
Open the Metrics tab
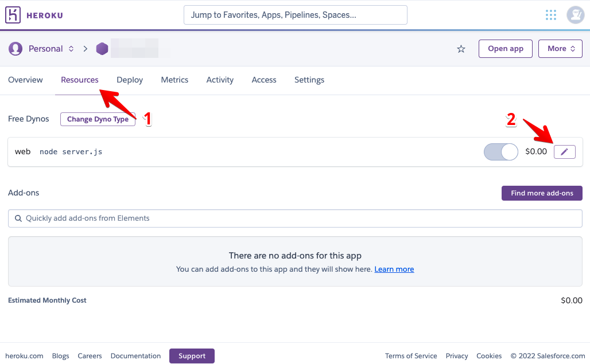pyautogui.click(x=174, y=80)
